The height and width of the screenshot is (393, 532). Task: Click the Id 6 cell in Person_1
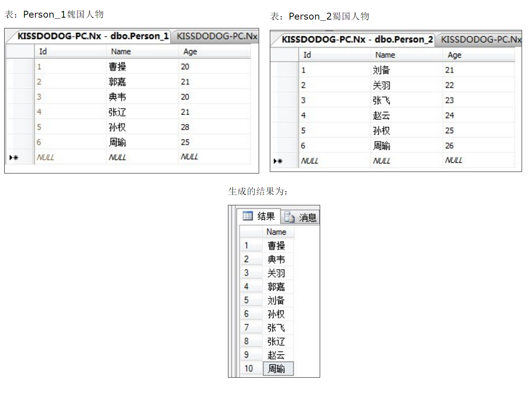70,142
